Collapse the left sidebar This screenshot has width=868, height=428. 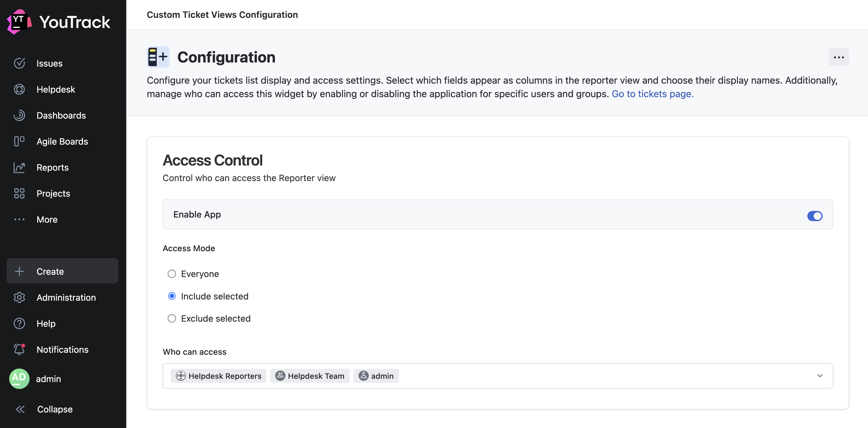click(54, 409)
